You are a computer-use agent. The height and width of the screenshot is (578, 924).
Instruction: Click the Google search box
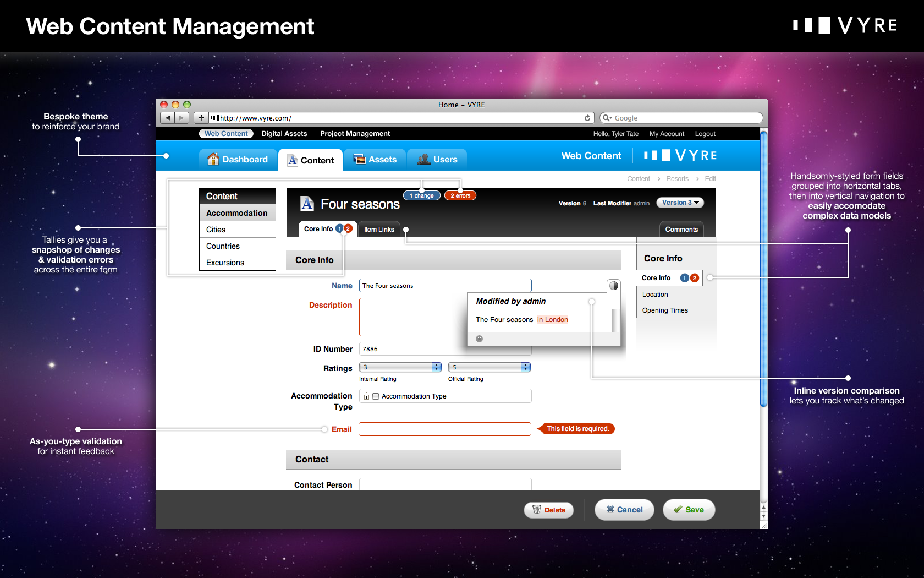(681, 118)
